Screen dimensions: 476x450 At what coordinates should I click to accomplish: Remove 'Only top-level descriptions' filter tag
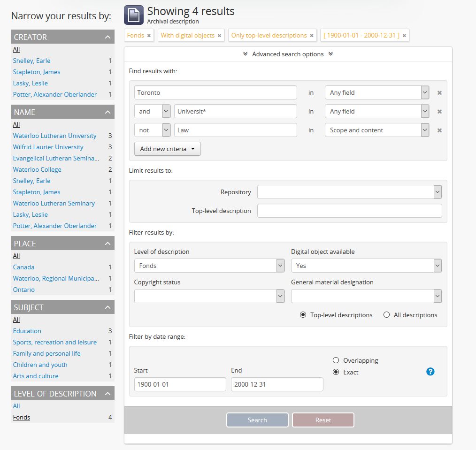click(x=312, y=36)
